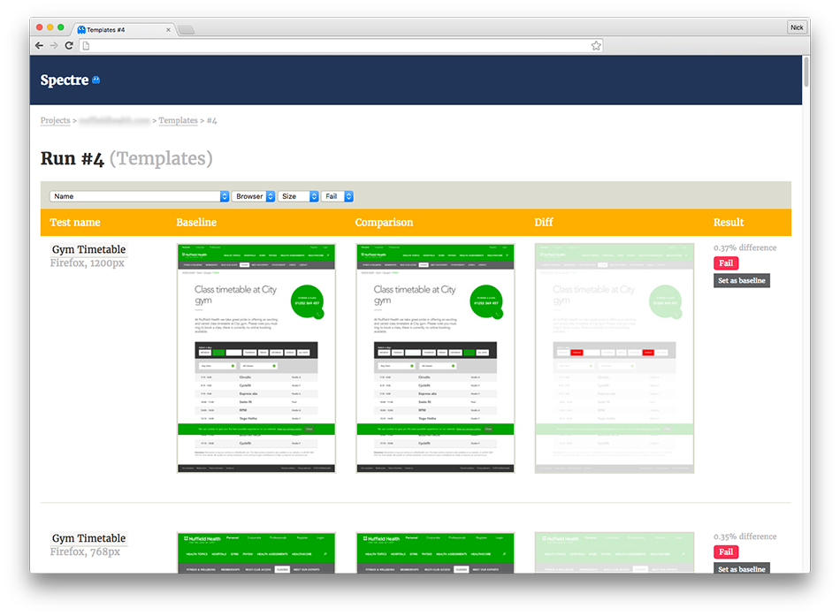
Task: Open the Name filter dropdown
Action: [x=140, y=196]
